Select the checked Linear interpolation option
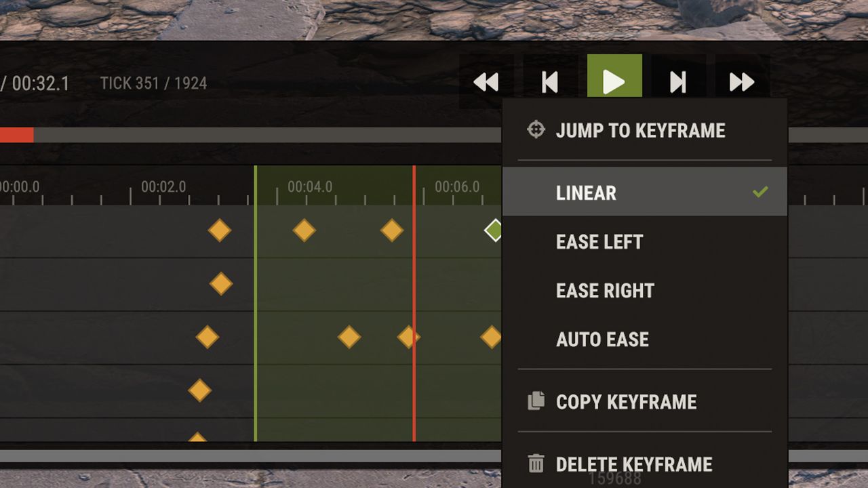 645,192
